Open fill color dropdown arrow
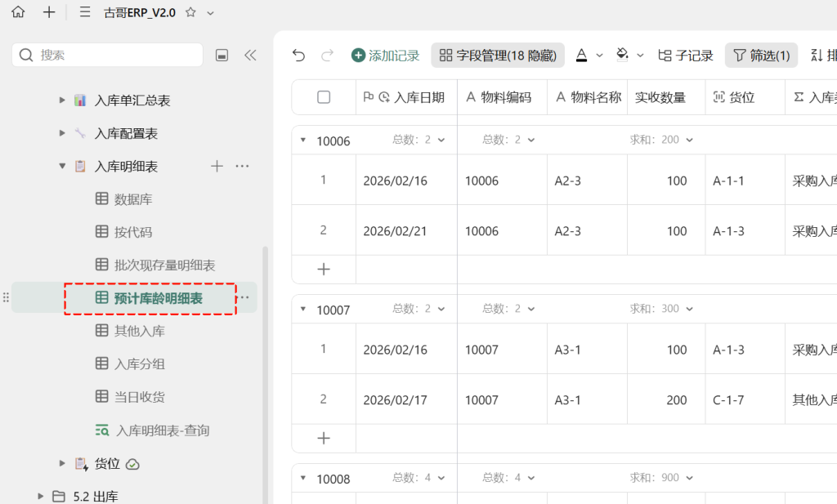 coord(640,56)
